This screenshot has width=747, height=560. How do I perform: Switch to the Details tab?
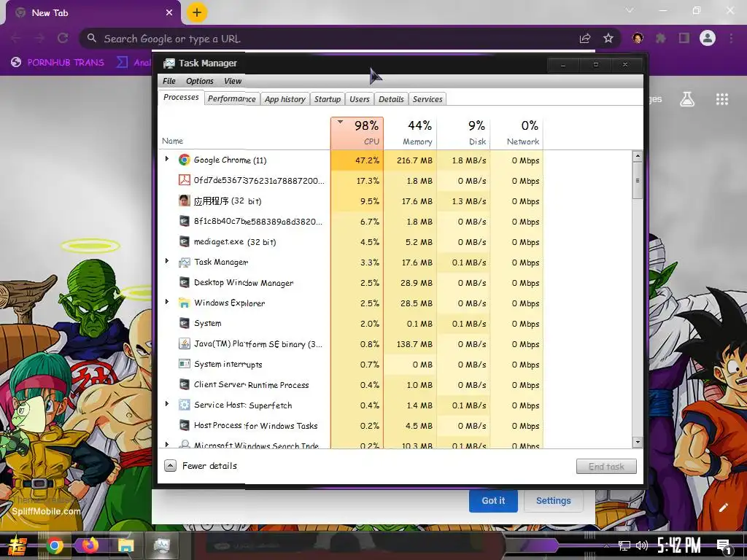point(391,99)
